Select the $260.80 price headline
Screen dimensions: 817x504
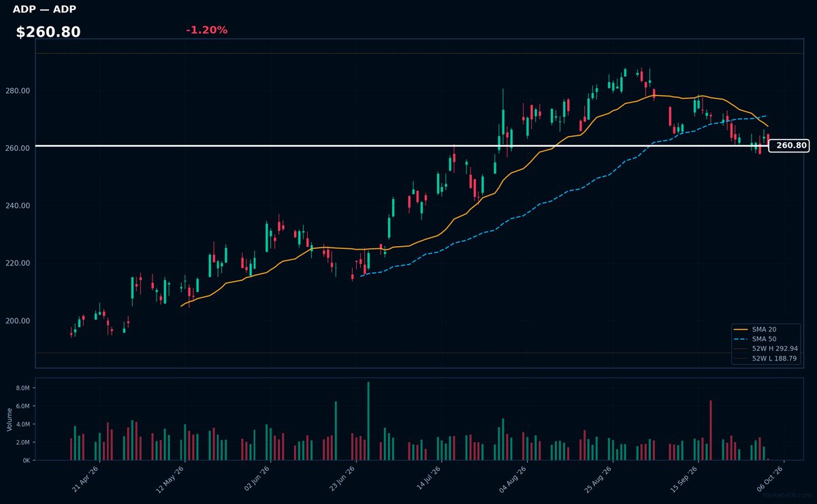(48, 32)
